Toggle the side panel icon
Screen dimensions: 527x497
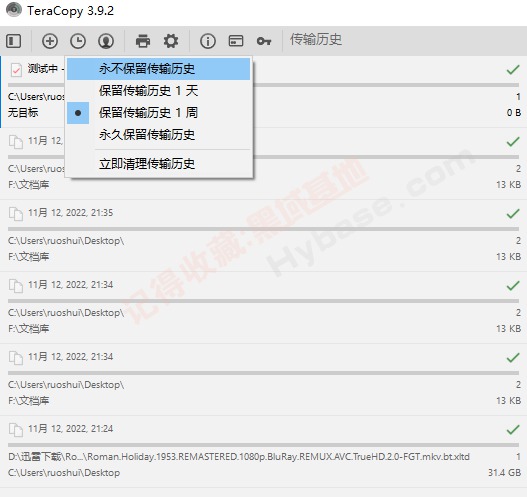[13, 41]
